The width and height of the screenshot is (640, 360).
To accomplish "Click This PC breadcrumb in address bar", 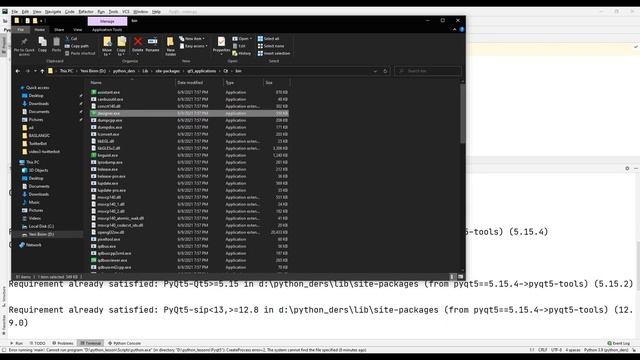I will pos(66,71).
